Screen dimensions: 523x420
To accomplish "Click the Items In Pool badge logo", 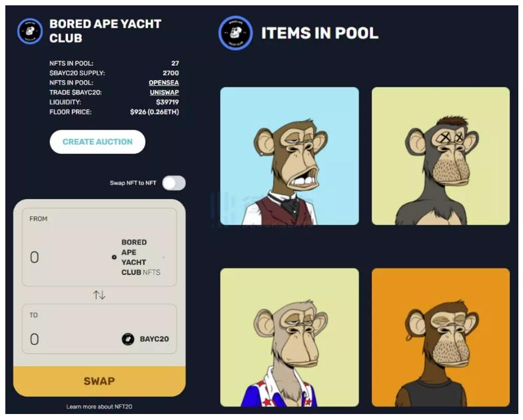I will 235,33.
